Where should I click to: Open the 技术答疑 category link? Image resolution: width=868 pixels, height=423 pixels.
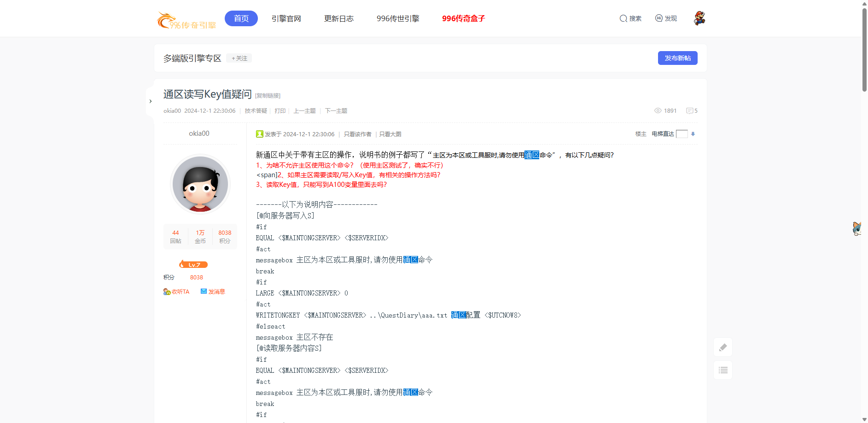[256, 111]
